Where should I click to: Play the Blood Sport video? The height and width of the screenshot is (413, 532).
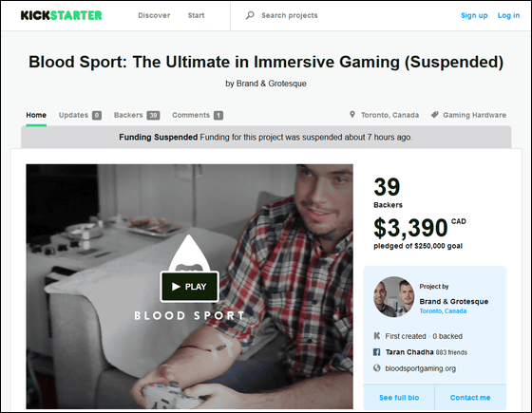[x=189, y=287]
